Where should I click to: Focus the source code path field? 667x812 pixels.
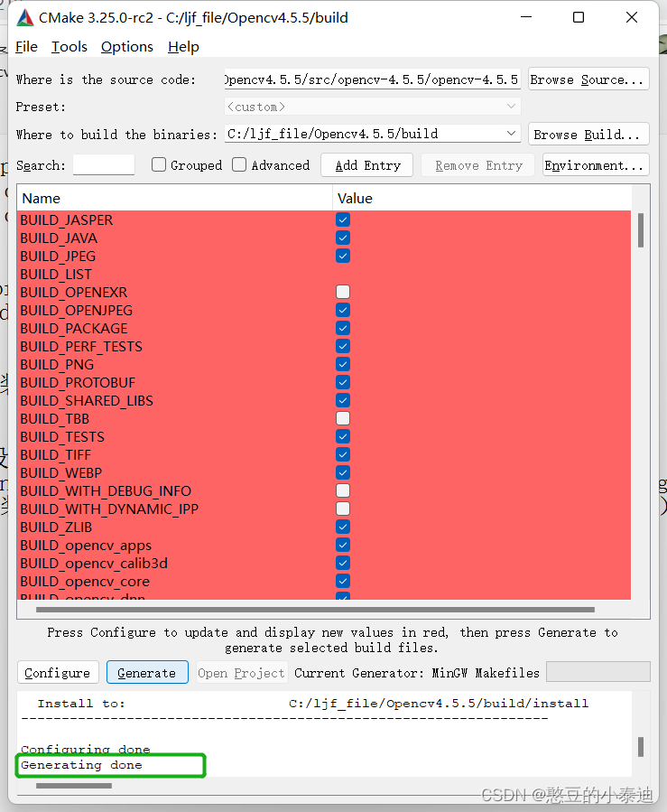tap(372, 79)
